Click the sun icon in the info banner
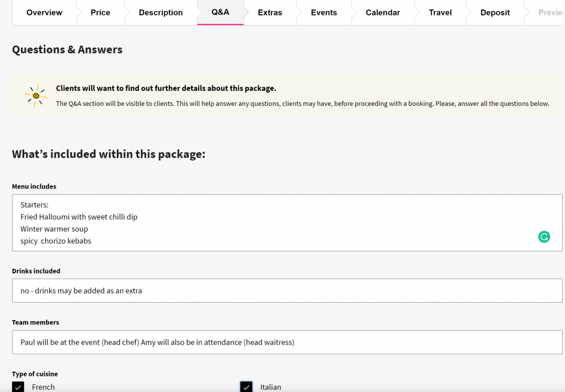Image resolution: width=565 pixels, height=392 pixels. pos(36,96)
